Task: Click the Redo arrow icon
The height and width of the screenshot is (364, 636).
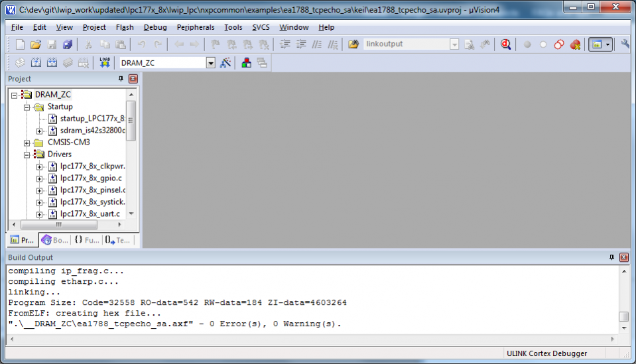Action: click(158, 44)
